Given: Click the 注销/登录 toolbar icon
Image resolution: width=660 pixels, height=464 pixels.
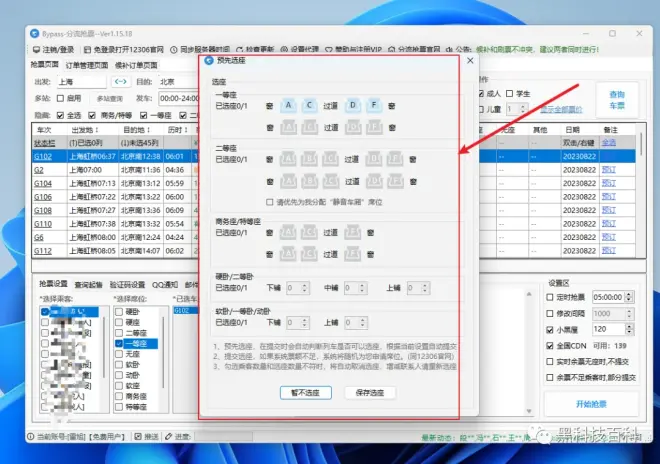Looking at the screenshot, I should pyautogui.click(x=37, y=48).
